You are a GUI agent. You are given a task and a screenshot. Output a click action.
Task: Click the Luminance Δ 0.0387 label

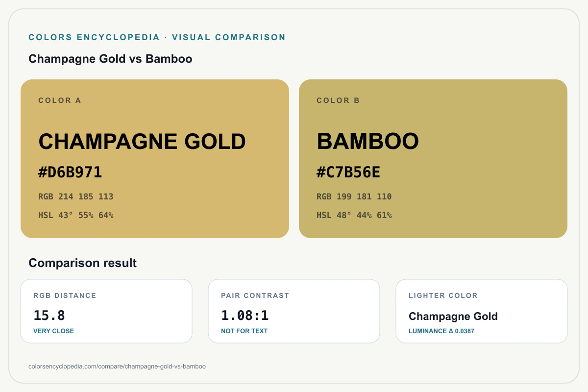441,331
